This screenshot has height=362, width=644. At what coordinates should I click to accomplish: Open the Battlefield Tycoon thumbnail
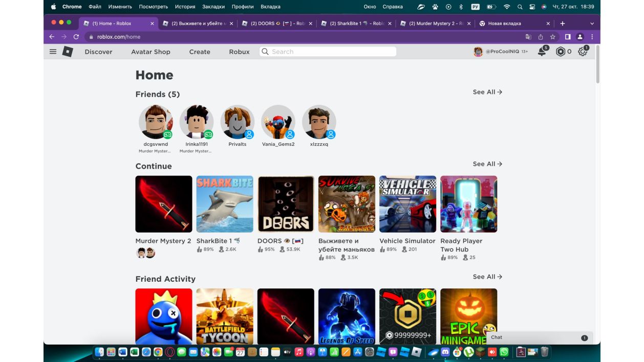[225, 316]
